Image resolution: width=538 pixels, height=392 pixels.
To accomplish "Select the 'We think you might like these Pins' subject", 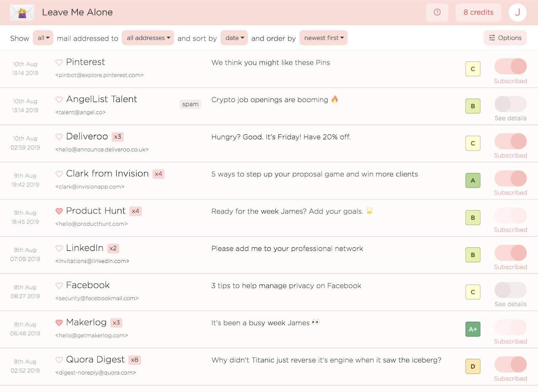I will [x=271, y=62].
